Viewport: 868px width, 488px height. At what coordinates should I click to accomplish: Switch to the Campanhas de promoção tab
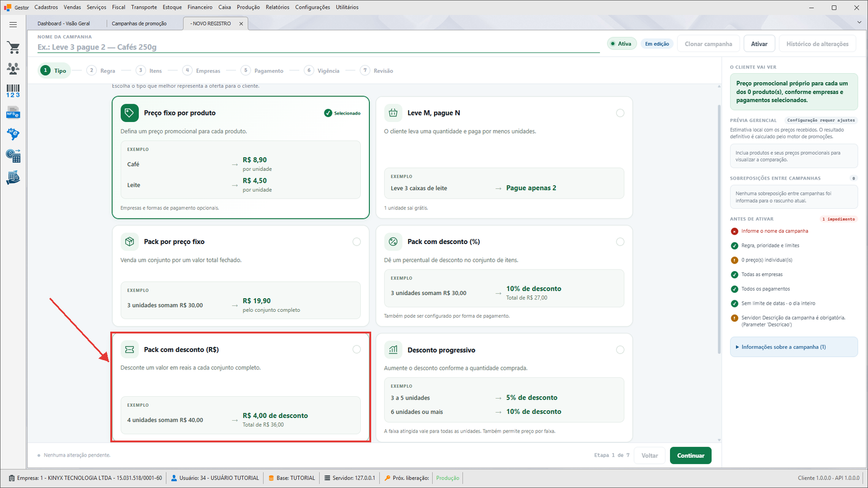tap(139, 23)
